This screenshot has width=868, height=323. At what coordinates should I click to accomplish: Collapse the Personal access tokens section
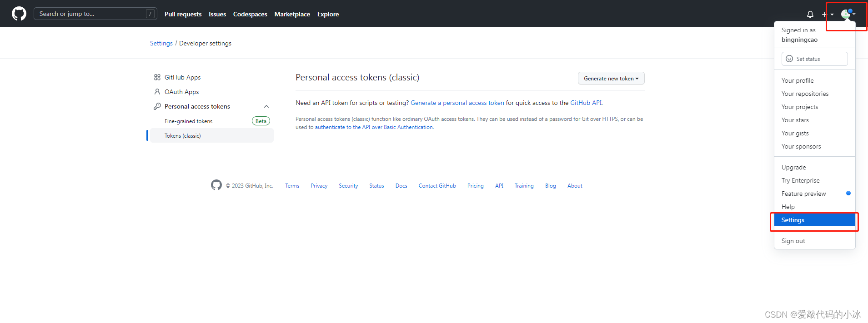coord(266,106)
